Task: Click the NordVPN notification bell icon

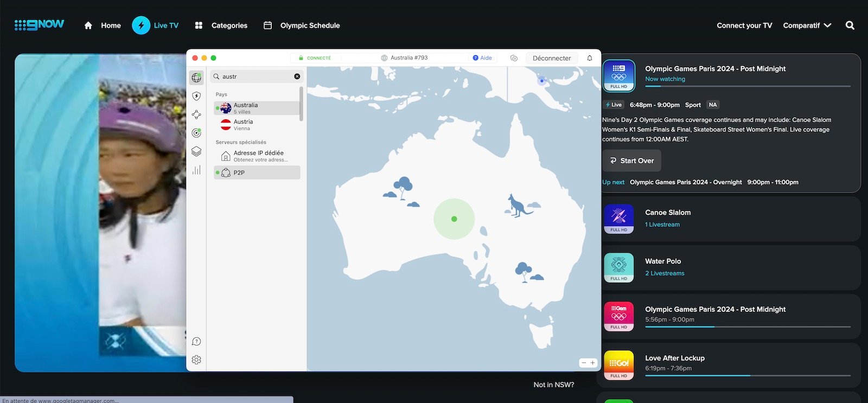Action: [x=590, y=58]
